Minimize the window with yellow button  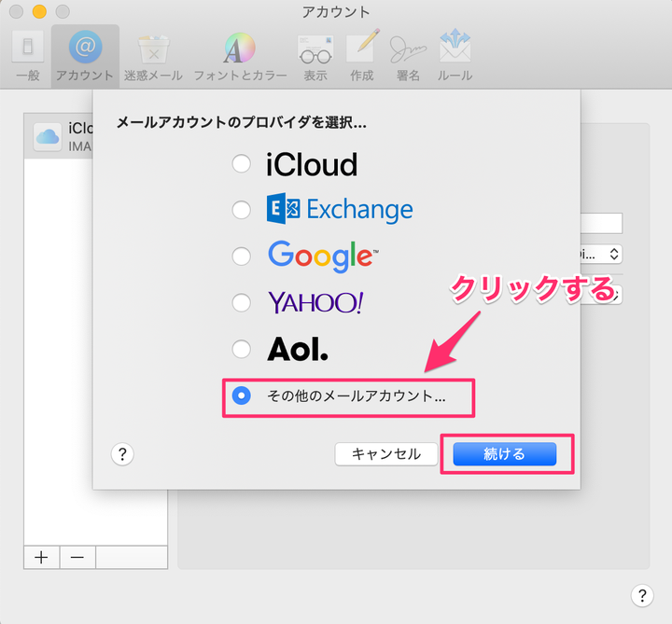pyautogui.click(x=39, y=11)
